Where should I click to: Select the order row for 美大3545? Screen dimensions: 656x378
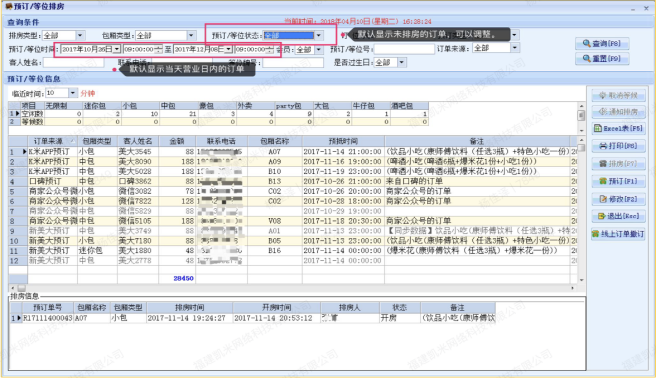pos(293,151)
